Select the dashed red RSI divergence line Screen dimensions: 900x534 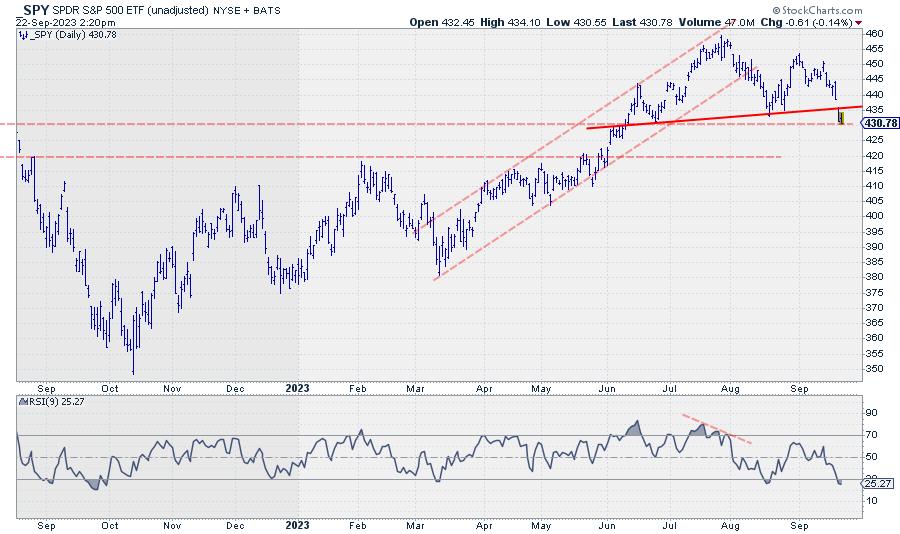(x=716, y=428)
